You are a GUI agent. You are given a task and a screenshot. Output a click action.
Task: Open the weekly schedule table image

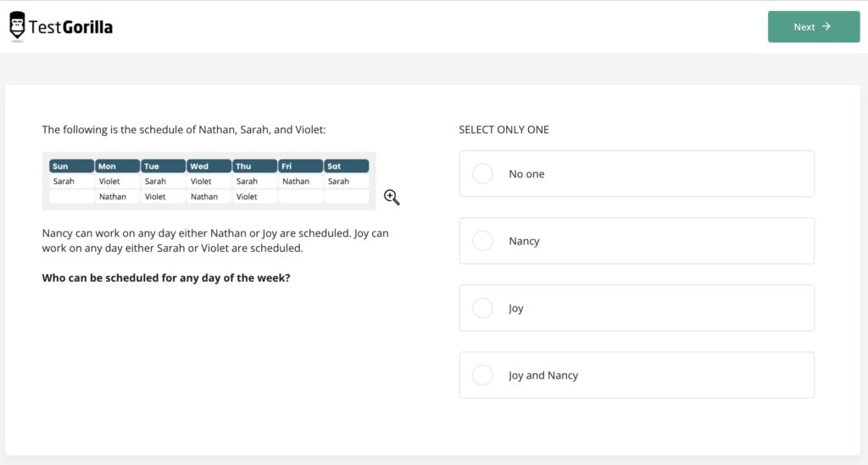coord(209,181)
